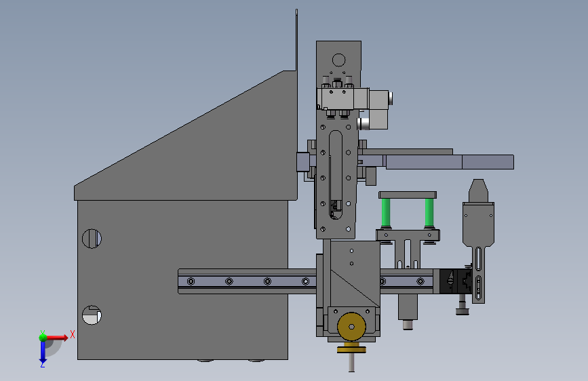Select the upper round hole on the cabinet
The image size is (588, 381).
tap(92, 239)
